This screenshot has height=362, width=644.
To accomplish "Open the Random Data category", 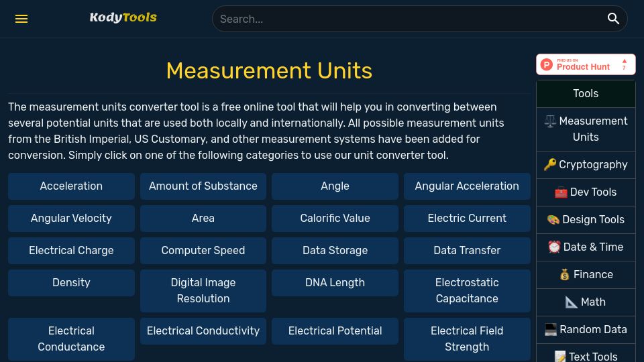I will [x=586, y=330].
